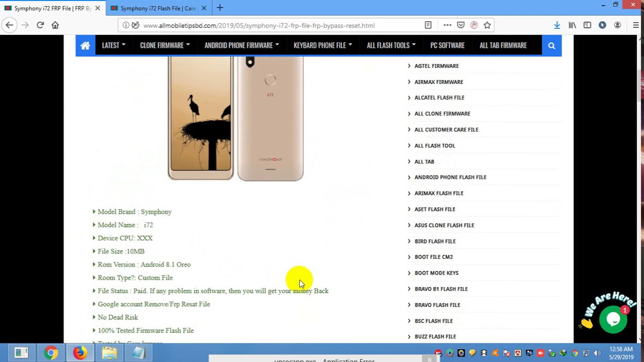
Task: Click the Symphony i72 phone image
Action: (x=235, y=118)
